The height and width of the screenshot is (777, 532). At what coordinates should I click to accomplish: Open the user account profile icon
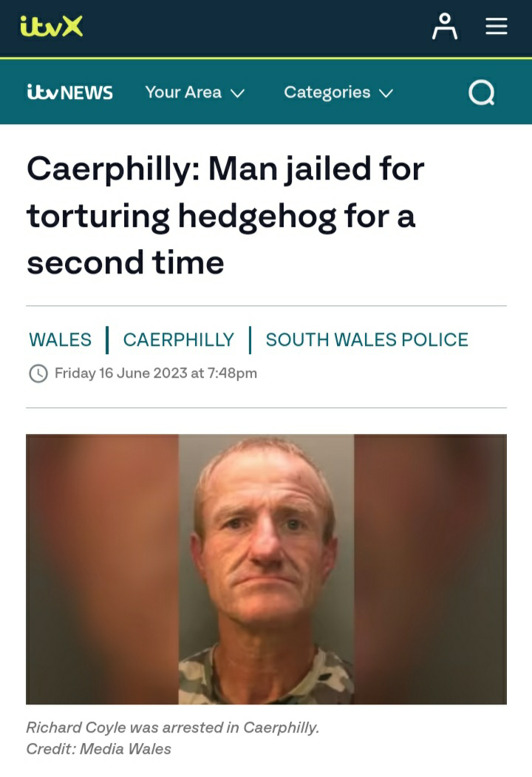(444, 27)
